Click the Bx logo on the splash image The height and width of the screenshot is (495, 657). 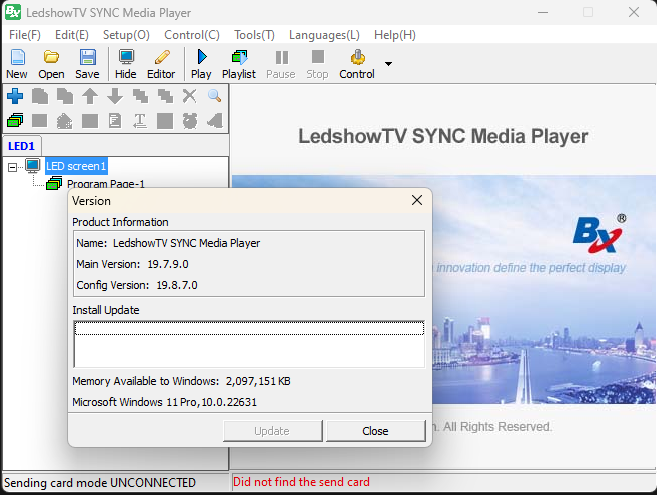click(x=600, y=234)
